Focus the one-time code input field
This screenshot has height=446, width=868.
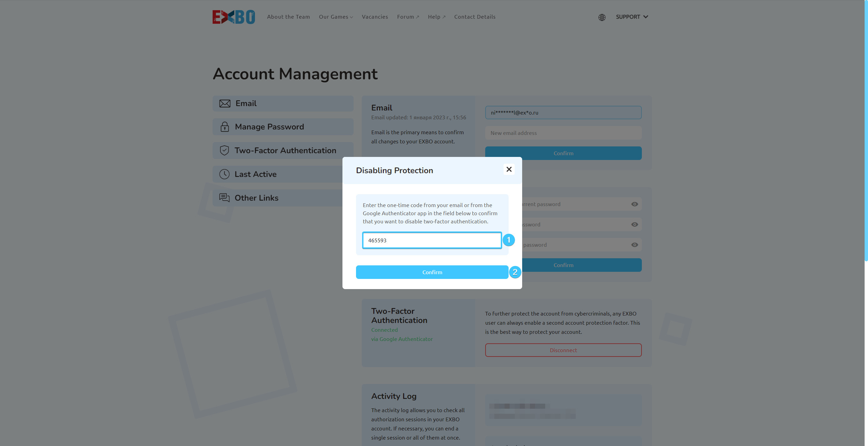[432, 240]
